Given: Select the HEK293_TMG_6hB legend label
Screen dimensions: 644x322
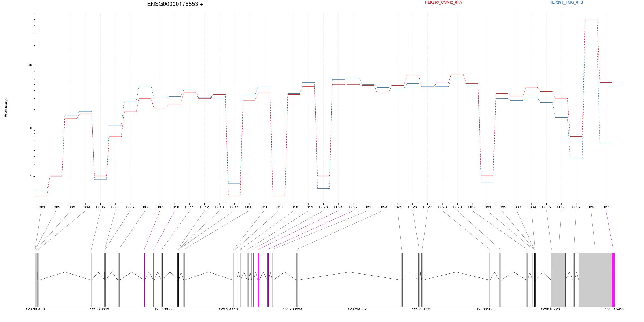Looking at the screenshot, I should [x=566, y=2].
